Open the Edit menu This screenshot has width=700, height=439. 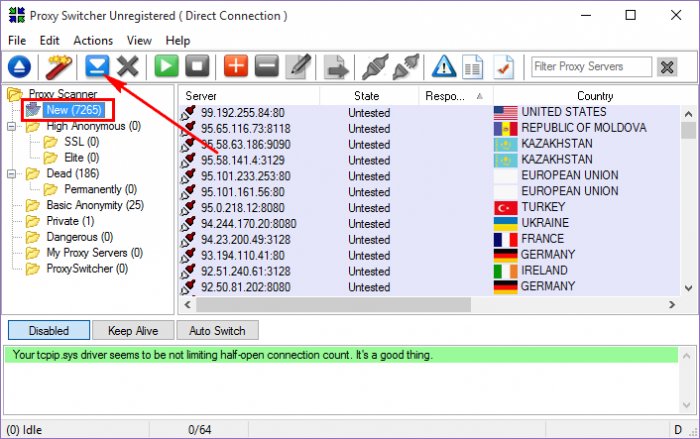[x=49, y=41]
